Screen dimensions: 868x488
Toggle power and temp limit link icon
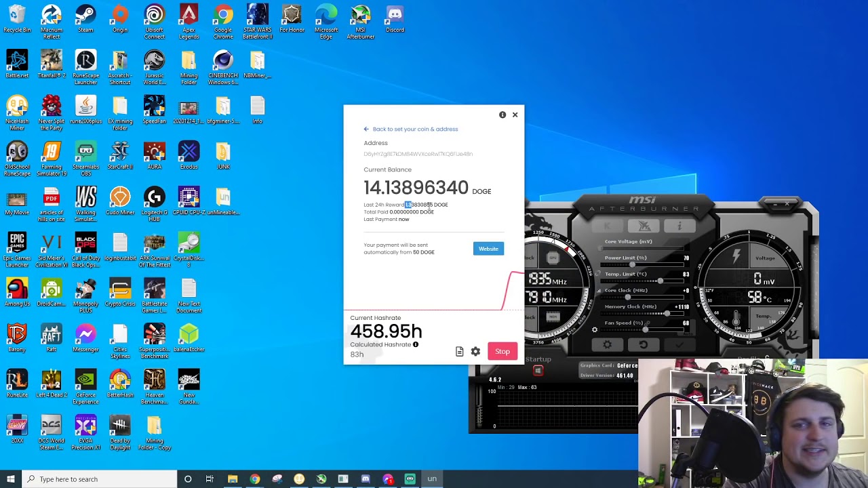tap(598, 273)
